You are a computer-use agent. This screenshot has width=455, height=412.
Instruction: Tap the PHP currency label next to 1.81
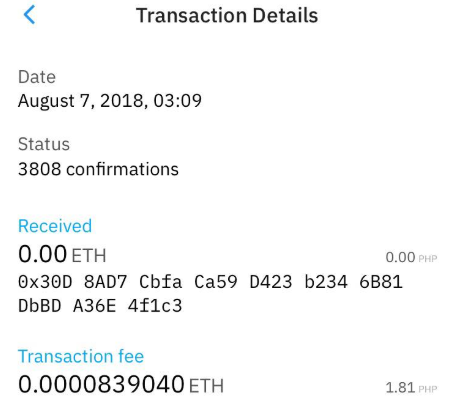(x=428, y=389)
